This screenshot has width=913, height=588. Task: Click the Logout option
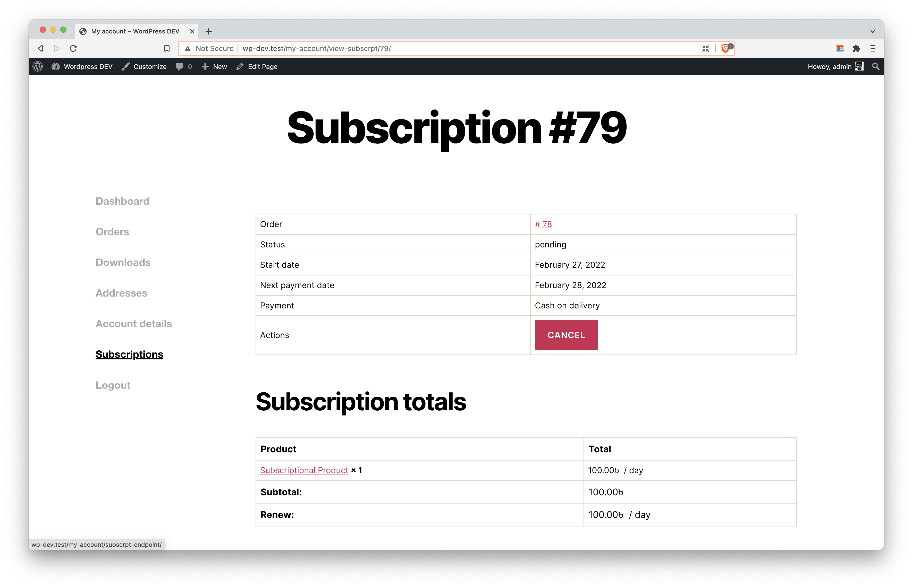pos(113,384)
